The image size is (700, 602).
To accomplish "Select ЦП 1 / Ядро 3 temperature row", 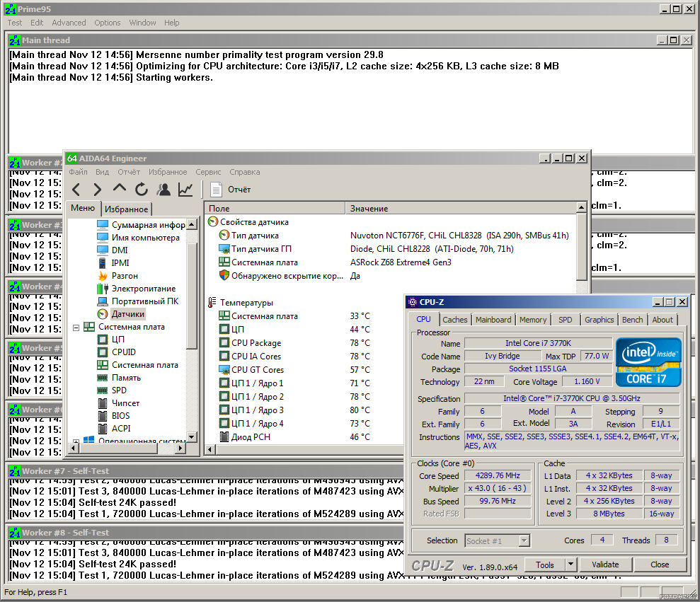I will click(x=294, y=410).
